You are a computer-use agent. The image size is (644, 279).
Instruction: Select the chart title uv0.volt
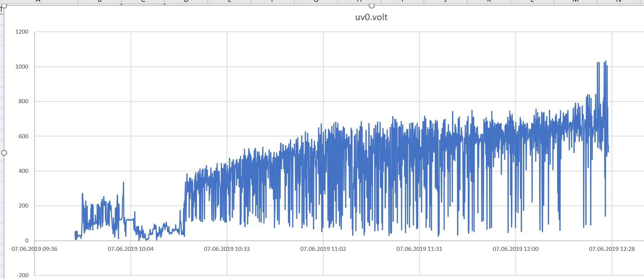[371, 17]
